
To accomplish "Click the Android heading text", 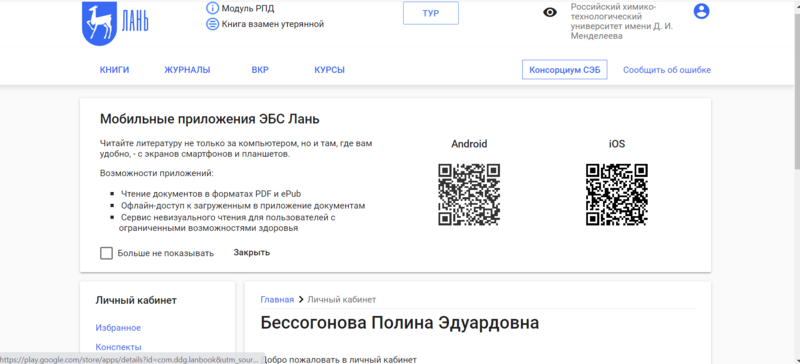I will coord(469,144).
